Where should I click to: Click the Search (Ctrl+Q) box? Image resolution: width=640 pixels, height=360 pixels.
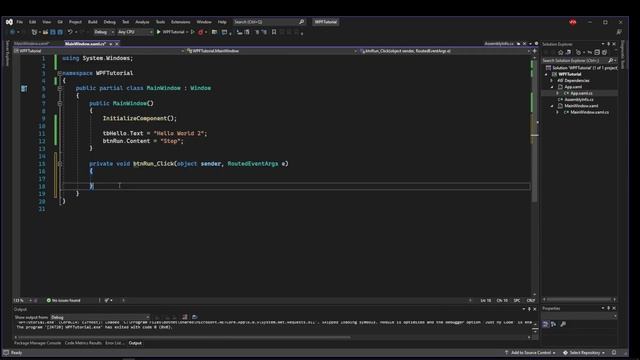click(269, 22)
